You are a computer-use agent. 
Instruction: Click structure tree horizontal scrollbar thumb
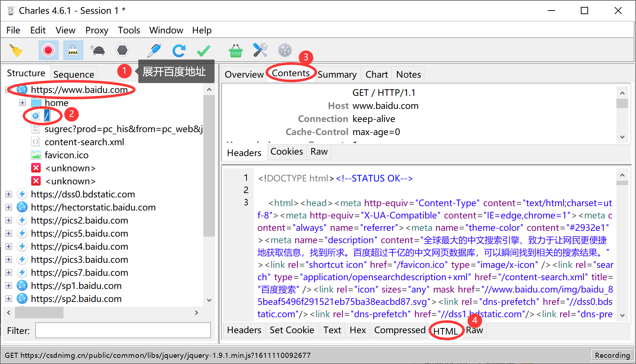point(39,312)
